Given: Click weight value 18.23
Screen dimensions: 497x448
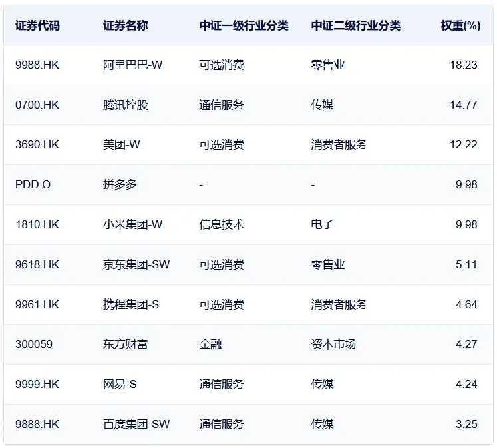Looking at the screenshot, I should coord(464,65).
